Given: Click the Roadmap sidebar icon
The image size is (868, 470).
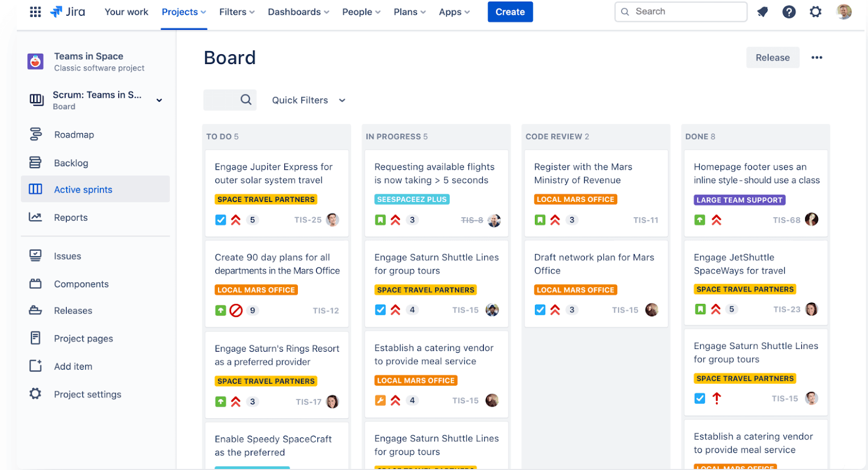Looking at the screenshot, I should point(36,134).
